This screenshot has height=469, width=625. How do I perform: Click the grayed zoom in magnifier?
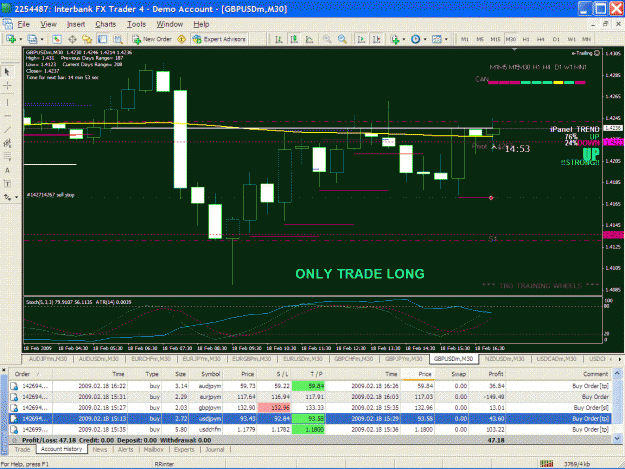coord(327,39)
